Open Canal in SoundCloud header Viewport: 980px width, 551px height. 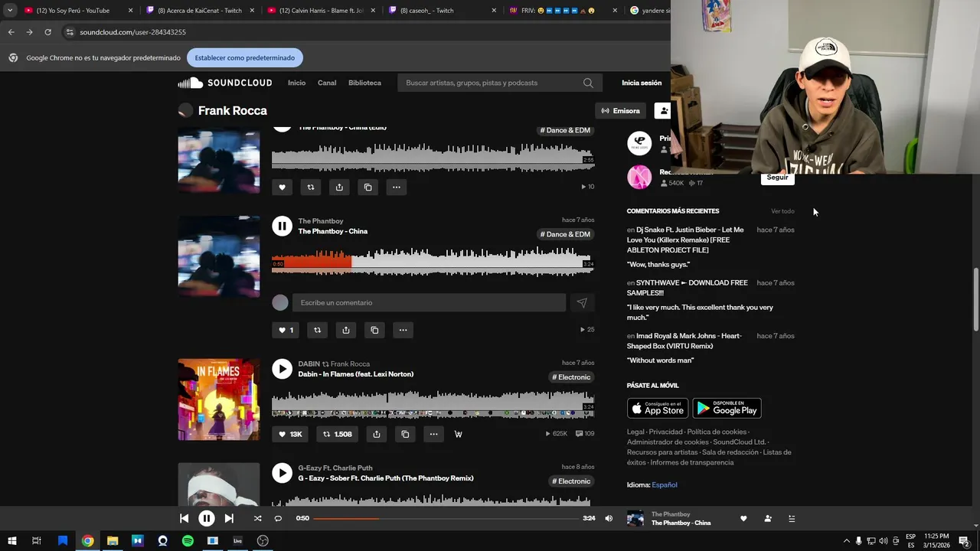[x=327, y=83]
